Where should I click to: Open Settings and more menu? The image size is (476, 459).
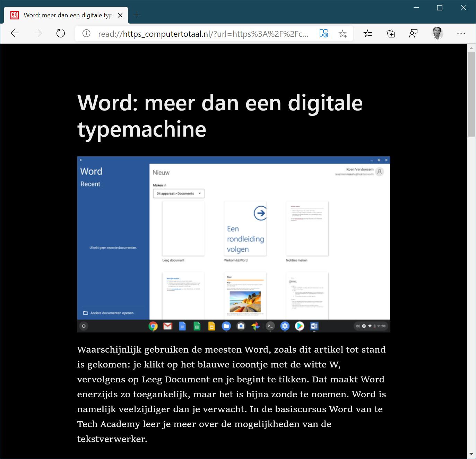pos(461,33)
